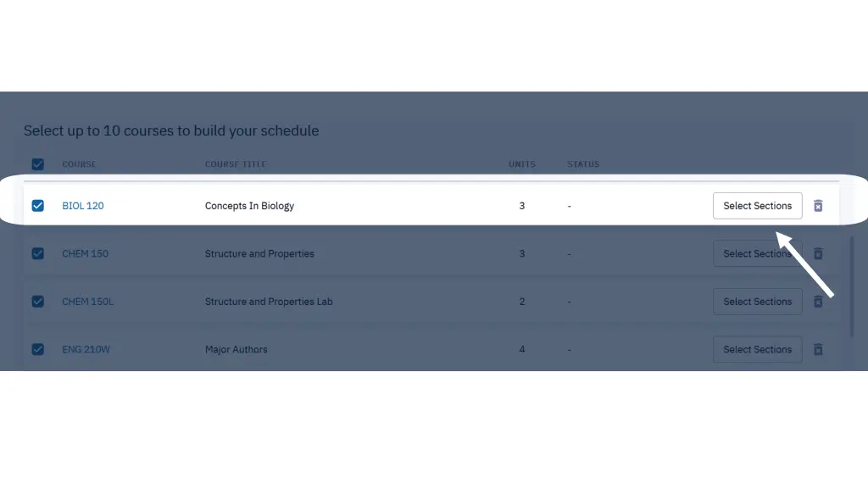Follow the CHEM 150L course link

click(x=87, y=302)
